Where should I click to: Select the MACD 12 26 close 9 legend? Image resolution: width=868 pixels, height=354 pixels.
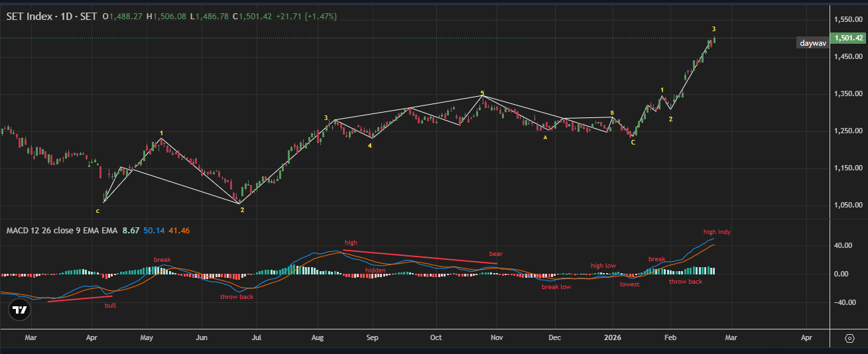click(62, 231)
